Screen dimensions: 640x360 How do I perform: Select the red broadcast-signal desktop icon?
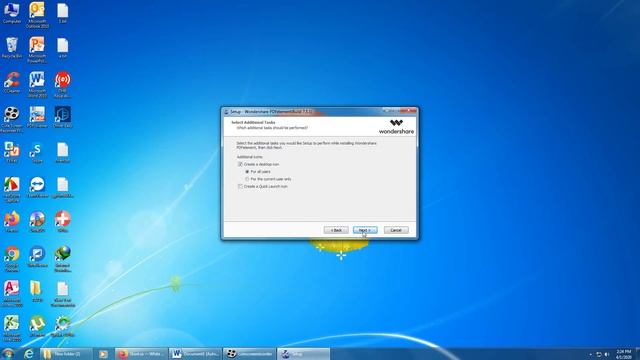(x=62, y=85)
